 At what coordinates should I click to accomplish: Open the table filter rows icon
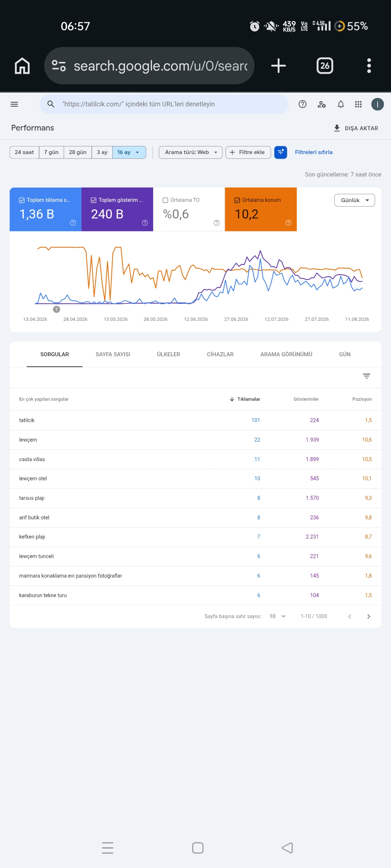click(366, 376)
